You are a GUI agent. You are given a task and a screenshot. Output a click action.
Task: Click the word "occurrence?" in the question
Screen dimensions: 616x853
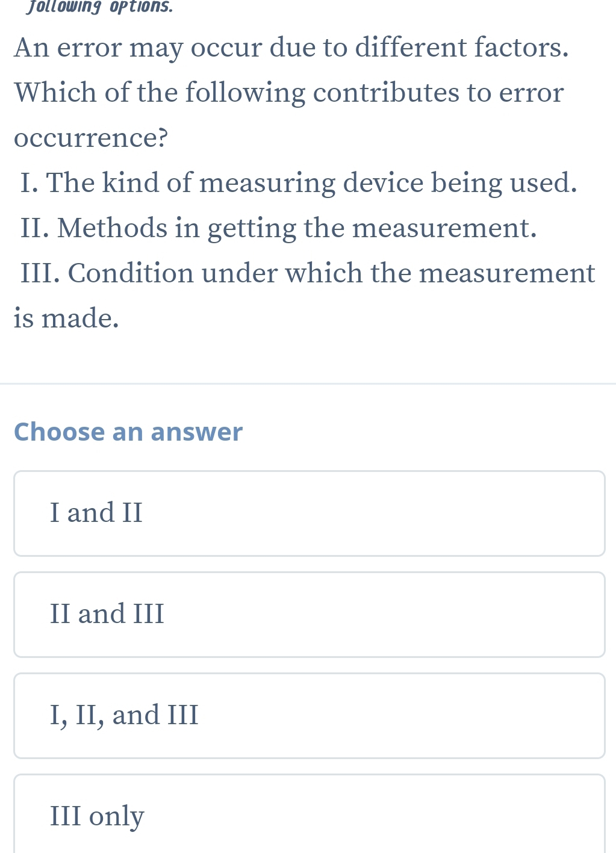[x=91, y=138]
